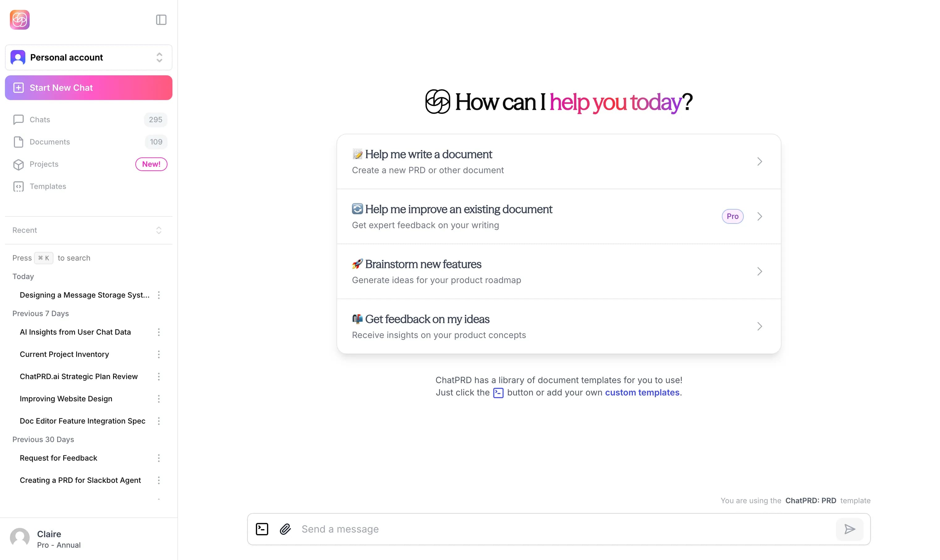This screenshot has width=940, height=560.
Task: Open options for AI Insights chat
Action: [159, 332]
